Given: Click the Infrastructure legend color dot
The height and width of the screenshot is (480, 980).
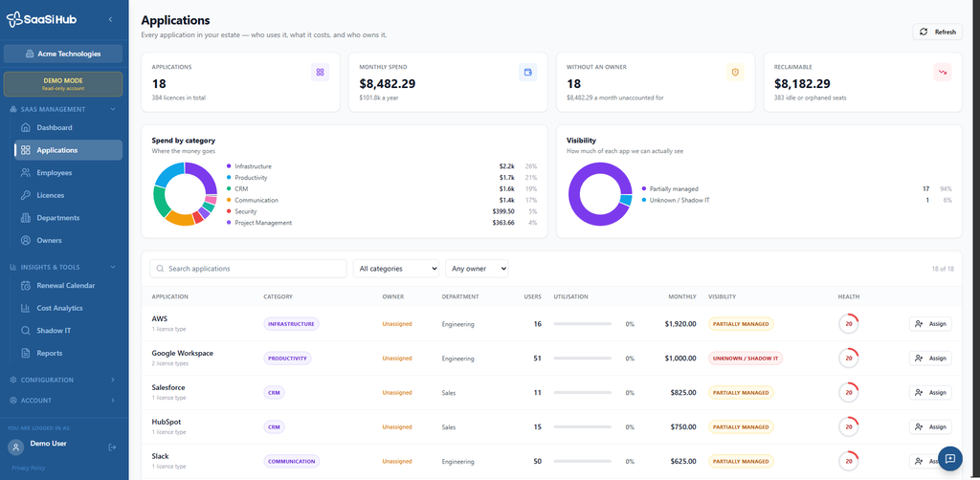Looking at the screenshot, I should [x=229, y=166].
